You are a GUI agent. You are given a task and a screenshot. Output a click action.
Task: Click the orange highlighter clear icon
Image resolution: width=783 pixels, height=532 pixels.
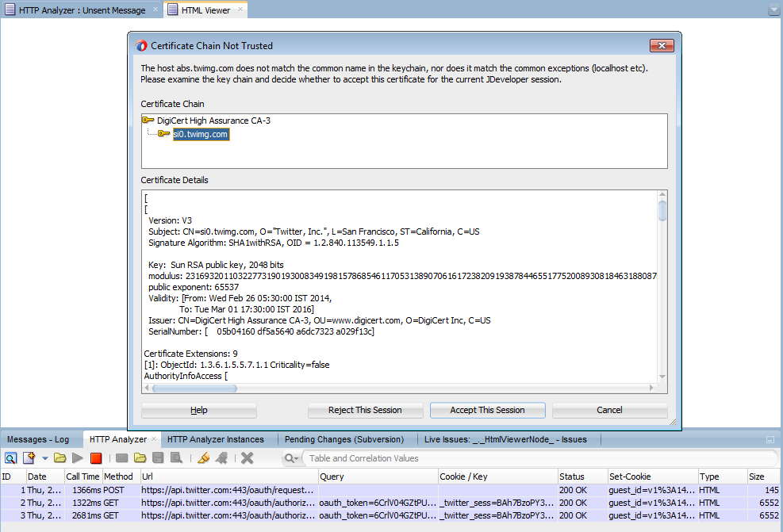point(203,457)
